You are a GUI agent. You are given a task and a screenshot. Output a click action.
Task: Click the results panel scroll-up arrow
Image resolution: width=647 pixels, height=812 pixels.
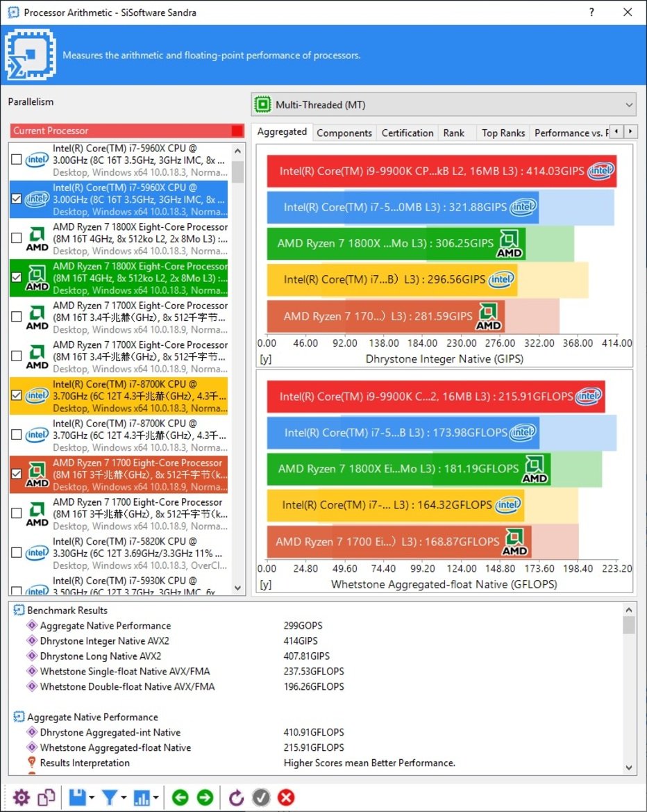coord(629,609)
